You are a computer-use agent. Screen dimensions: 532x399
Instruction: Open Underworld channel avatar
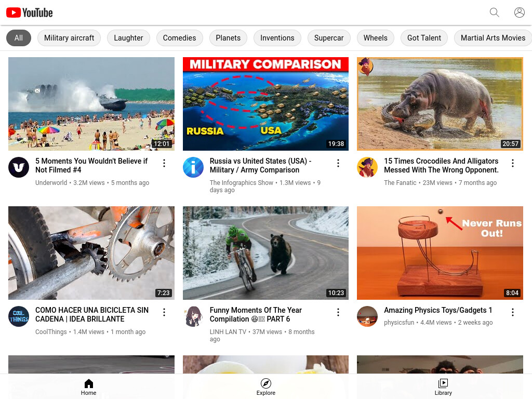19,167
